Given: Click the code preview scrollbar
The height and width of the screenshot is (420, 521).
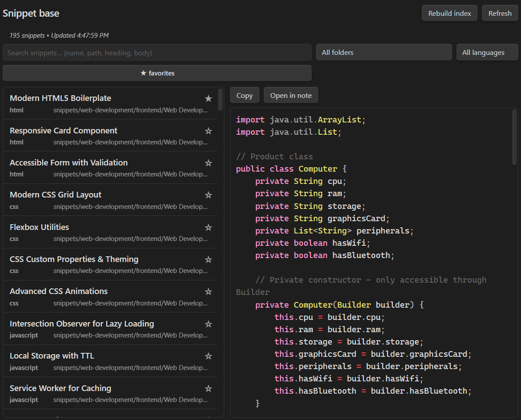Looking at the screenshot, I should coord(514,137).
